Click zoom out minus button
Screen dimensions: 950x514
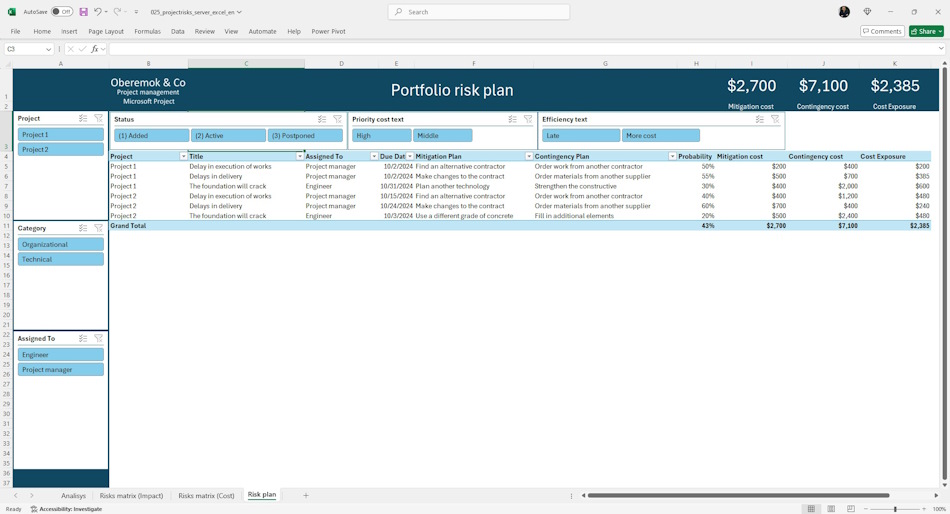pyautogui.click(x=866, y=509)
